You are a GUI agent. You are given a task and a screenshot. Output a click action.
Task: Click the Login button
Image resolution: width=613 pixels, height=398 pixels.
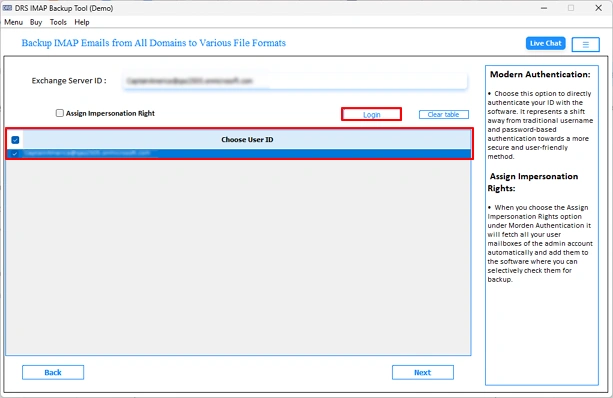[x=371, y=115]
